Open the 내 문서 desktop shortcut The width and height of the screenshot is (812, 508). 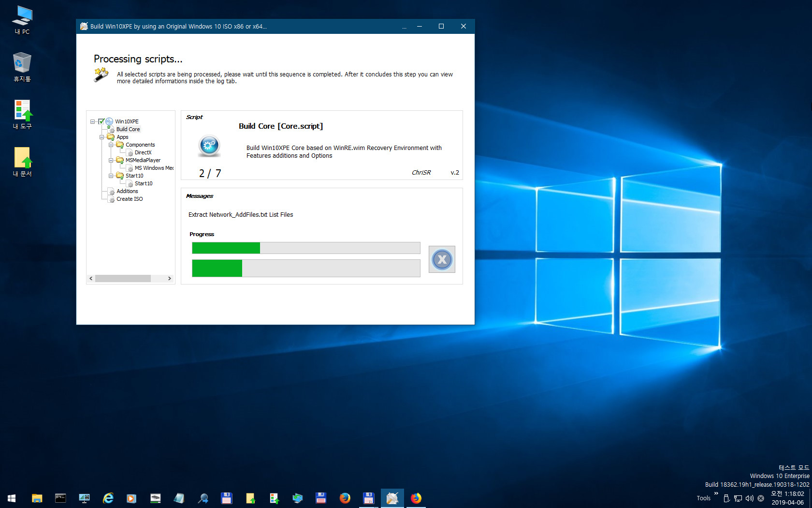(x=22, y=162)
